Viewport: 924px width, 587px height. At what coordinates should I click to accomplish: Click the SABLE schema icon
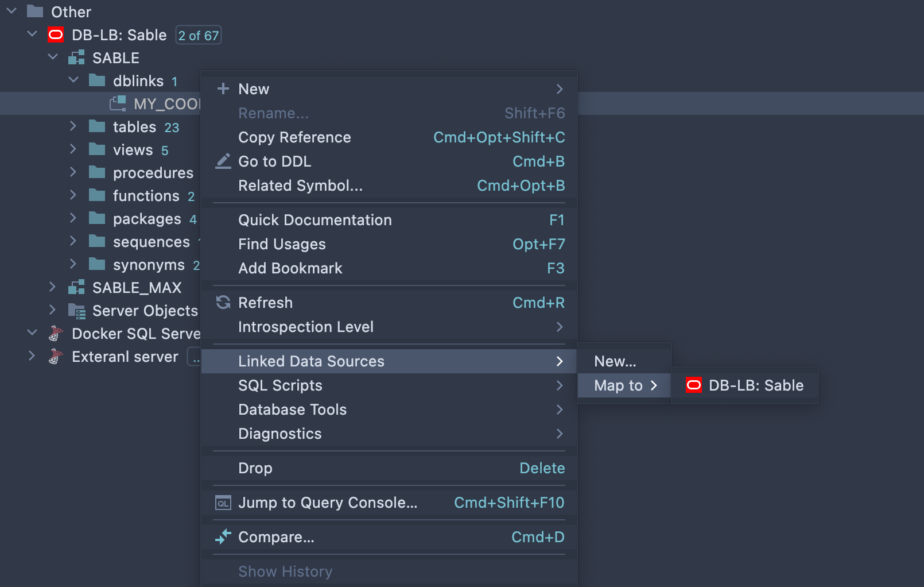76,58
